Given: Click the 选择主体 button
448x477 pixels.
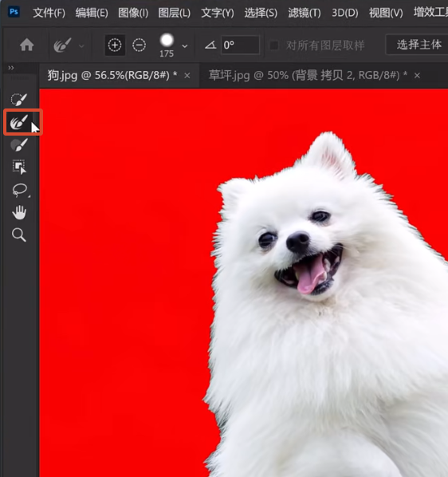Looking at the screenshot, I should coord(419,45).
